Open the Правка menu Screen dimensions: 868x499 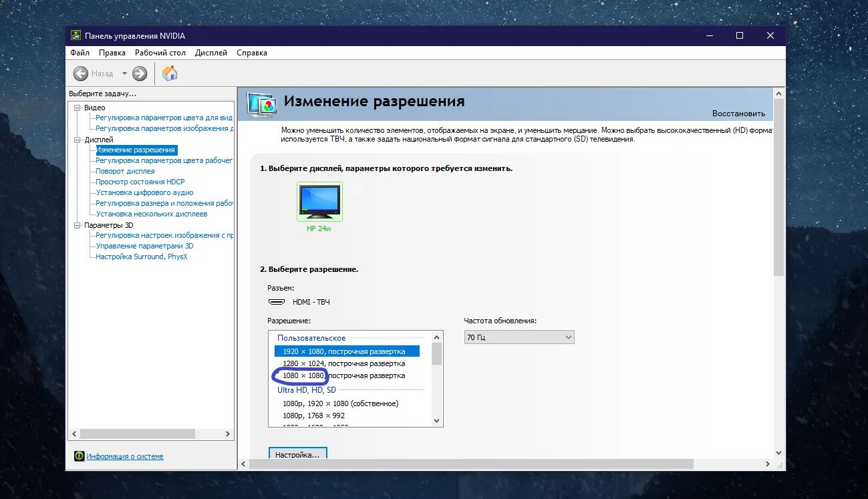coord(112,53)
